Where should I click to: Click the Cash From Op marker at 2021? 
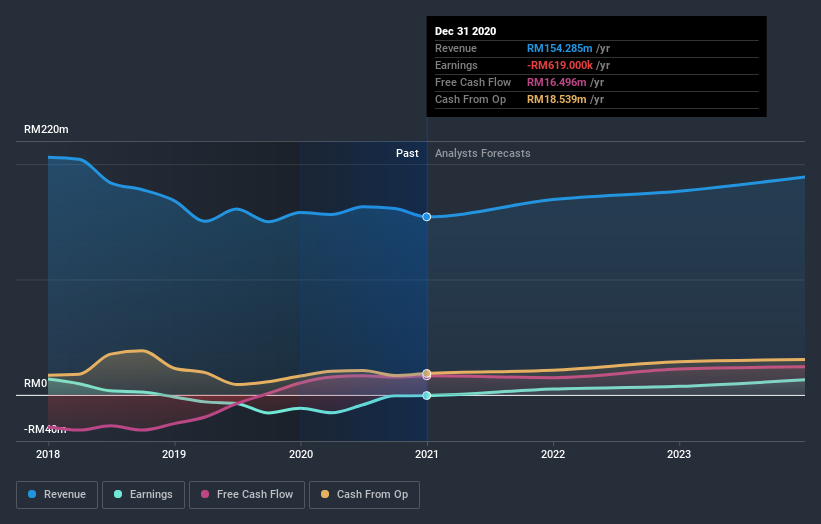click(427, 373)
